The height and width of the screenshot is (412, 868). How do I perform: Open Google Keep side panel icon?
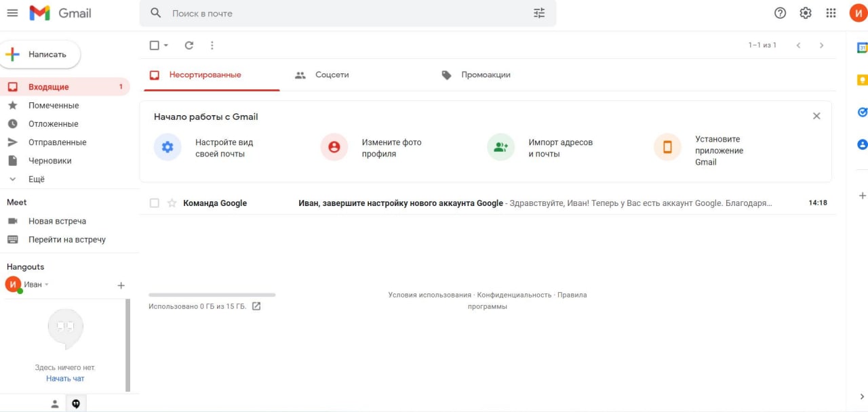[x=863, y=80]
